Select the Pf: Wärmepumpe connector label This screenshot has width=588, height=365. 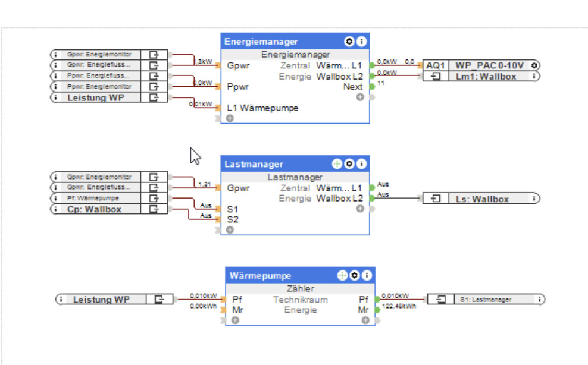click(93, 198)
